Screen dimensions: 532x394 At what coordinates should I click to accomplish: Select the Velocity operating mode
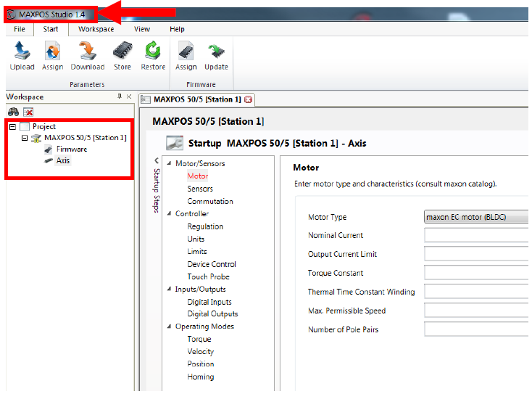click(201, 351)
